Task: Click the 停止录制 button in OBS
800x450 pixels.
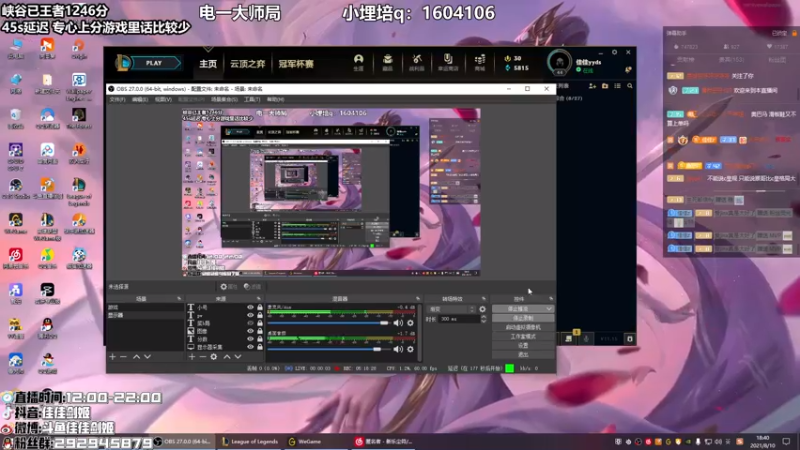Action: 523,318
